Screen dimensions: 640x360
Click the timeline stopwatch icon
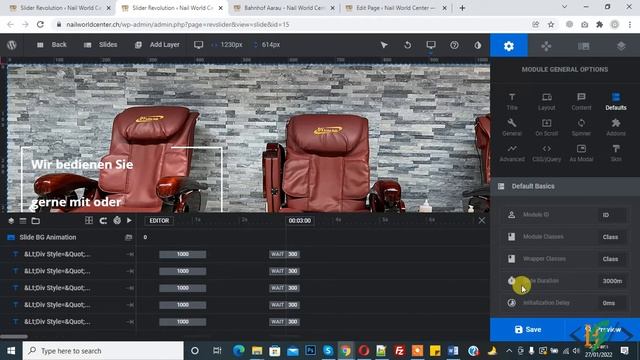(x=117, y=220)
